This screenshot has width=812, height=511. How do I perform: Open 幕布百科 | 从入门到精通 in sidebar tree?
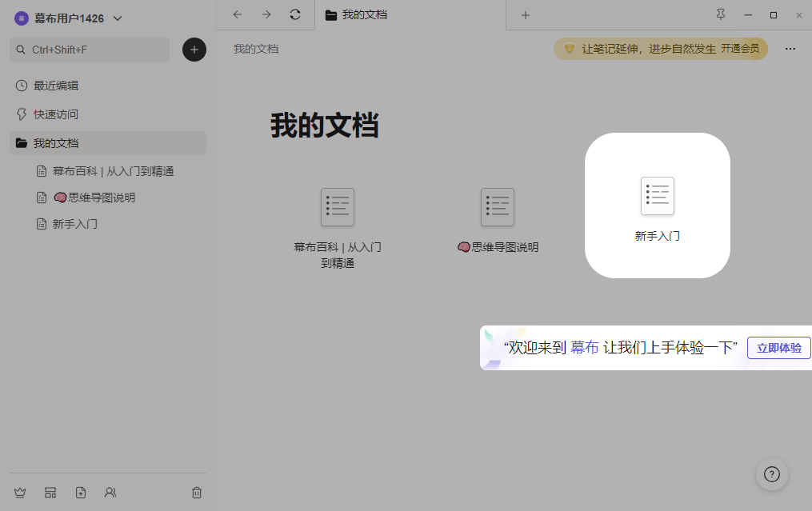point(113,171)
